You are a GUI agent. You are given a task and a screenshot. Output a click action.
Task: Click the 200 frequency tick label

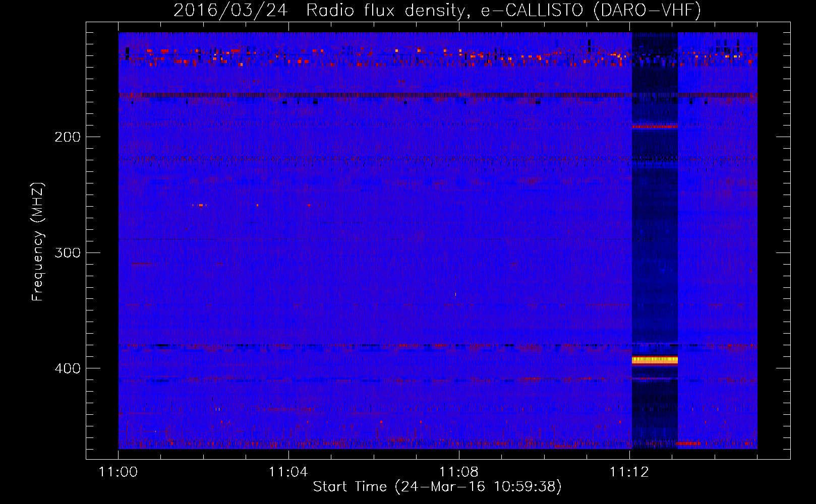(x=68, y=137)
